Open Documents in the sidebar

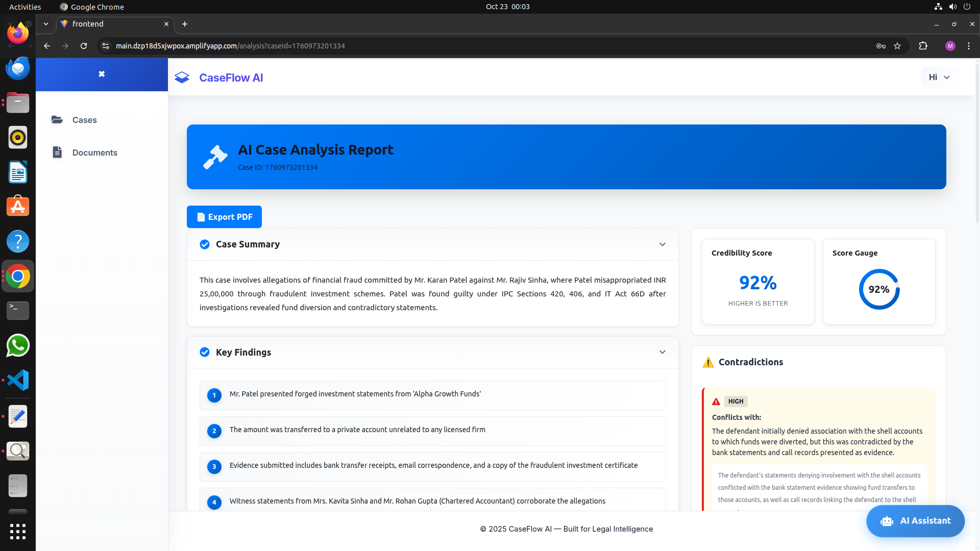point(94,153)
